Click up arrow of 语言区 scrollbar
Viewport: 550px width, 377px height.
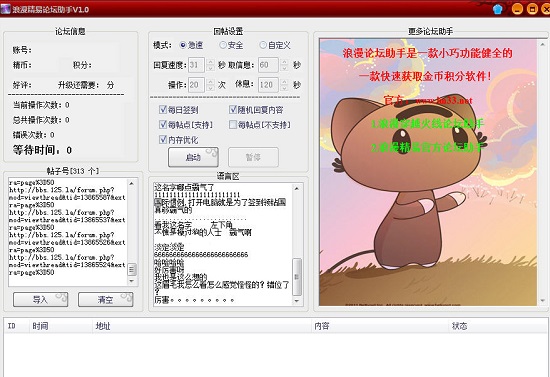point(297,189)
